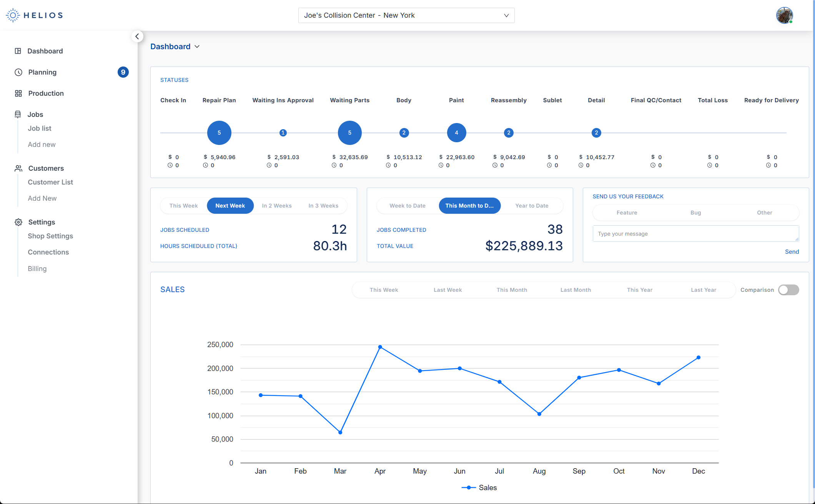This screenshot has height=504, width=815.
Task: Open the Dashboard from the sidebar
Action: (x=18, y=51)
